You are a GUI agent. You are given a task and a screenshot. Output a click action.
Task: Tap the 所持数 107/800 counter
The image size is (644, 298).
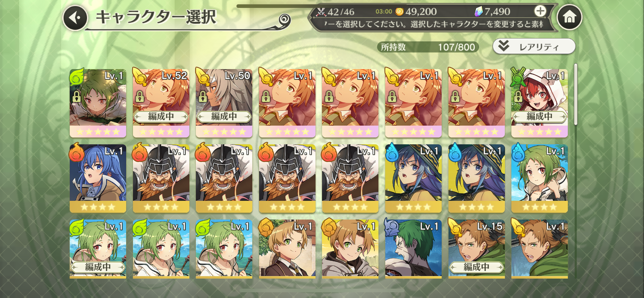click(428, 47)
